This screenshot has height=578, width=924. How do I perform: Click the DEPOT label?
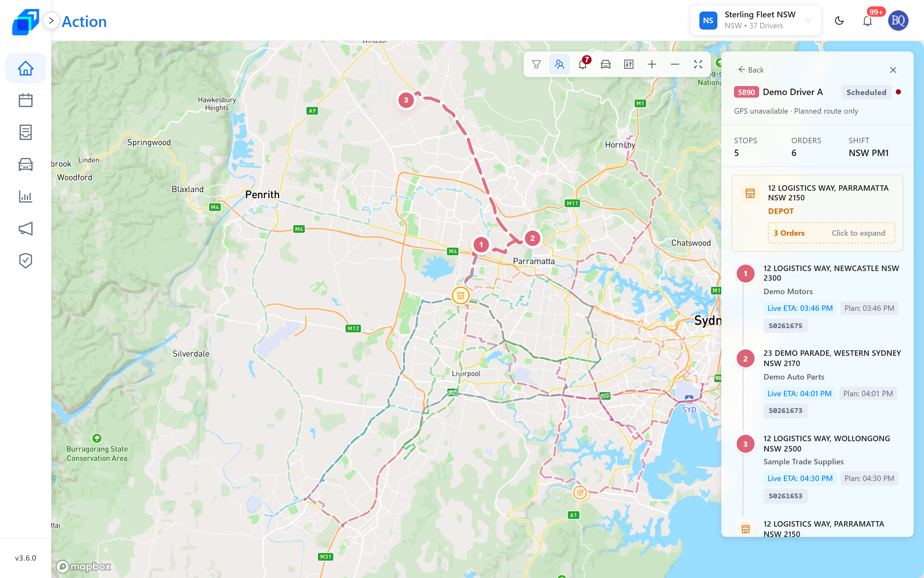(781, 211)
